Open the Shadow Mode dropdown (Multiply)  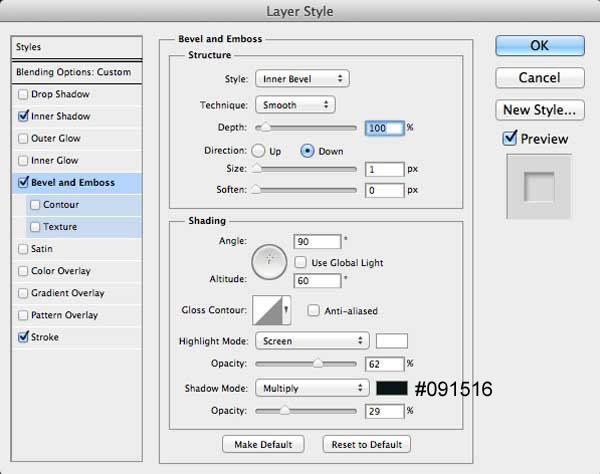312,388
